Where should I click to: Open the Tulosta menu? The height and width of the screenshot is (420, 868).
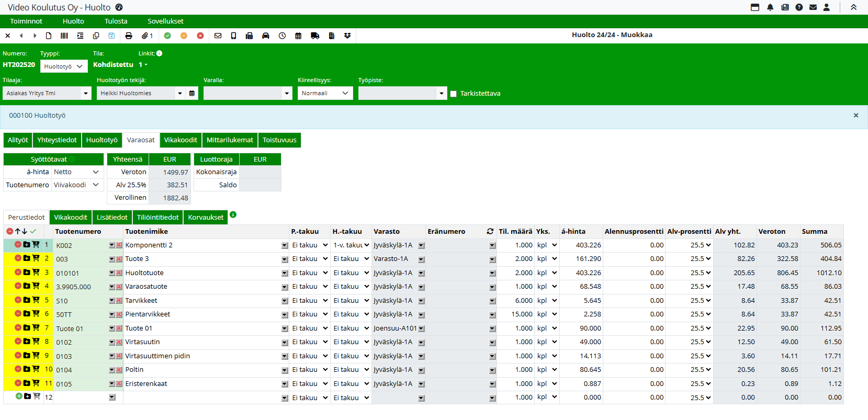[x=116, y=21]
